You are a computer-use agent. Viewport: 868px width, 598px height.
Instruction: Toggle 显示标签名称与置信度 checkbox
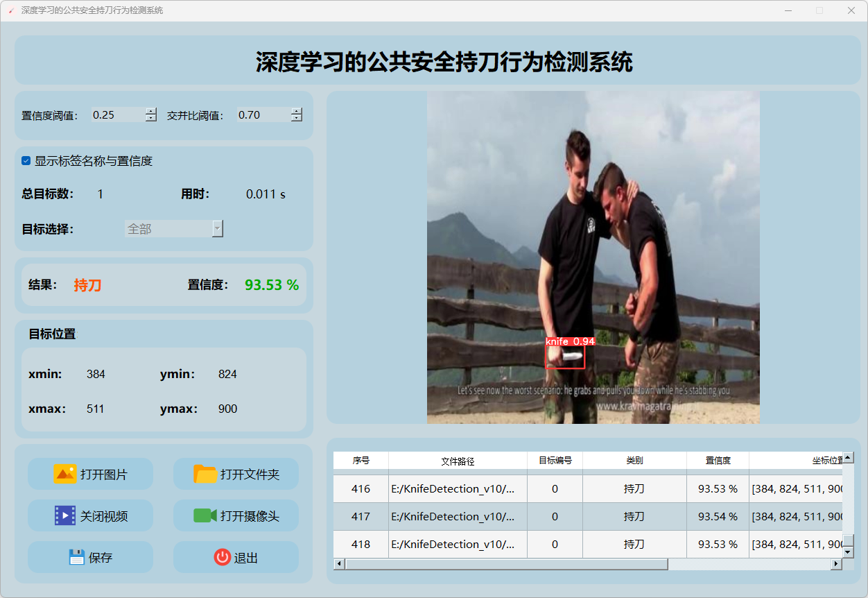[x=26, y=161]
